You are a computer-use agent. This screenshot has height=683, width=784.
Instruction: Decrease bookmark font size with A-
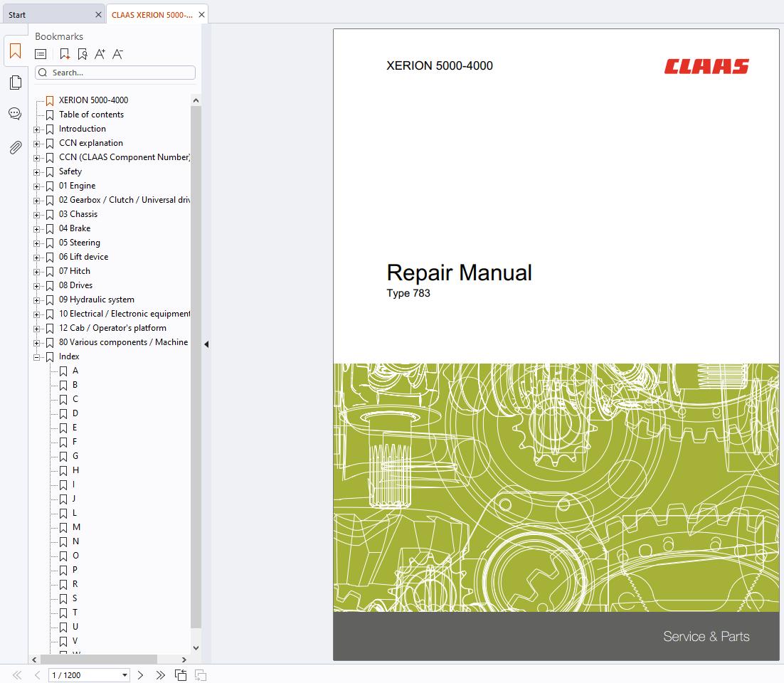click(118, 54)
